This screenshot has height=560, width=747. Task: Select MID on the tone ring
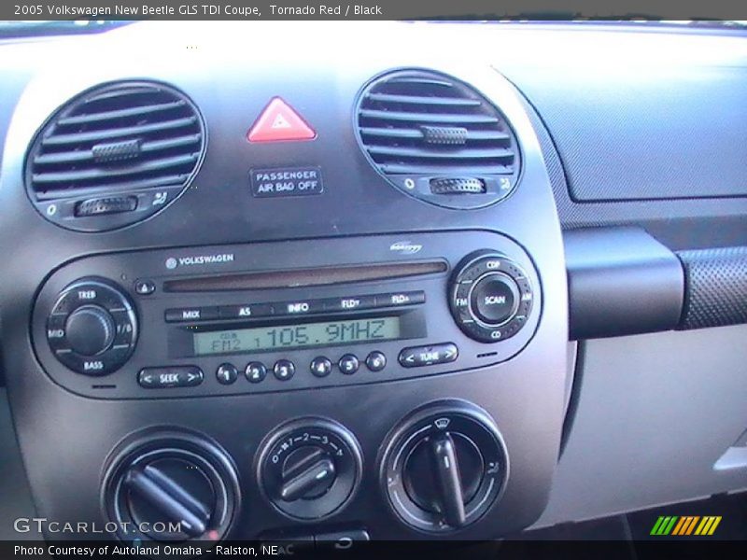pos(55,333)
